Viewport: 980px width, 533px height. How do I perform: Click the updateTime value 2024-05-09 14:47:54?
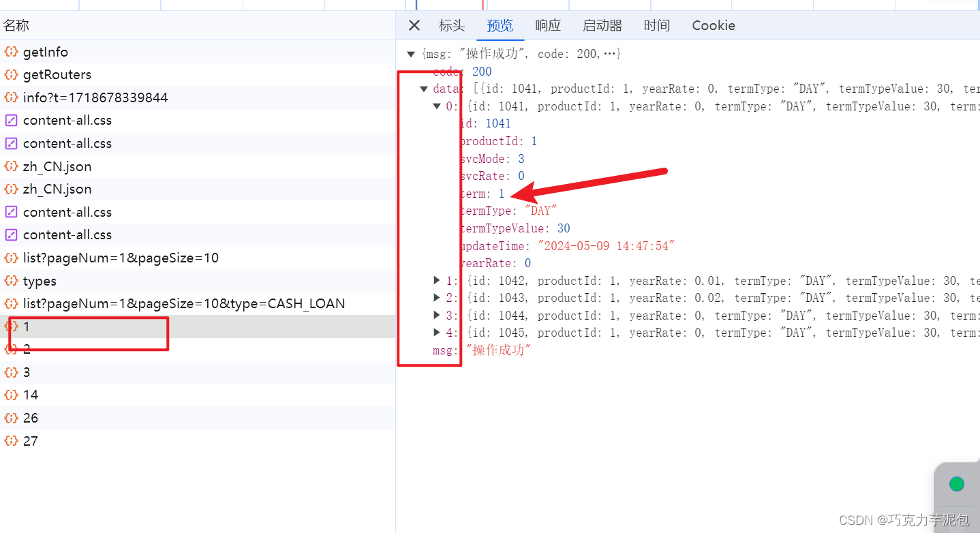(607, 246)
